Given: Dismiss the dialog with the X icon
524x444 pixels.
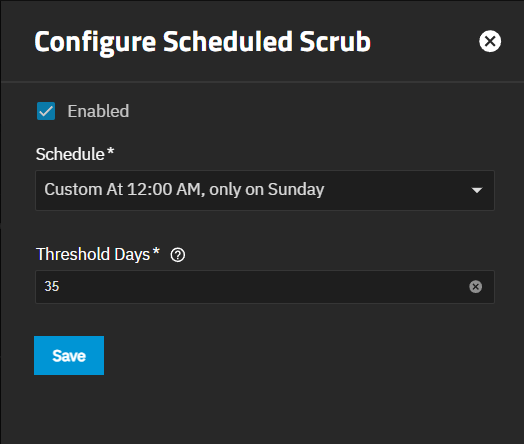Looking at the screenshot, I should click(x=490, y=41).
